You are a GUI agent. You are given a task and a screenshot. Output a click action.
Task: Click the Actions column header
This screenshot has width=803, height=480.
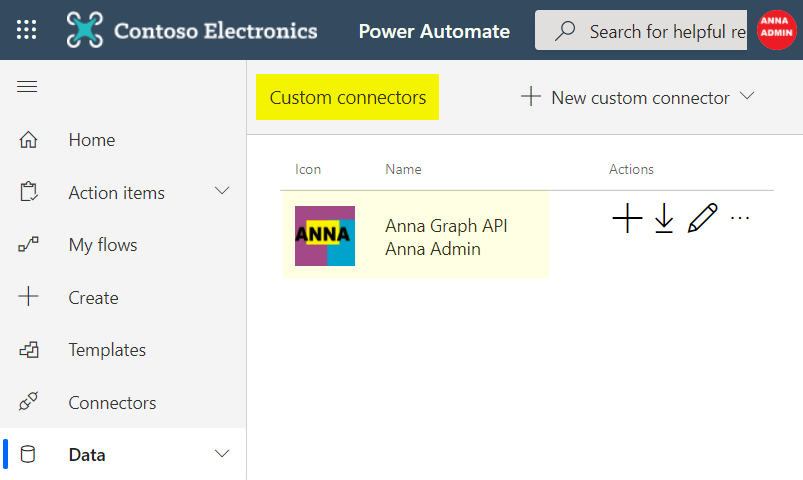point(631,169)
